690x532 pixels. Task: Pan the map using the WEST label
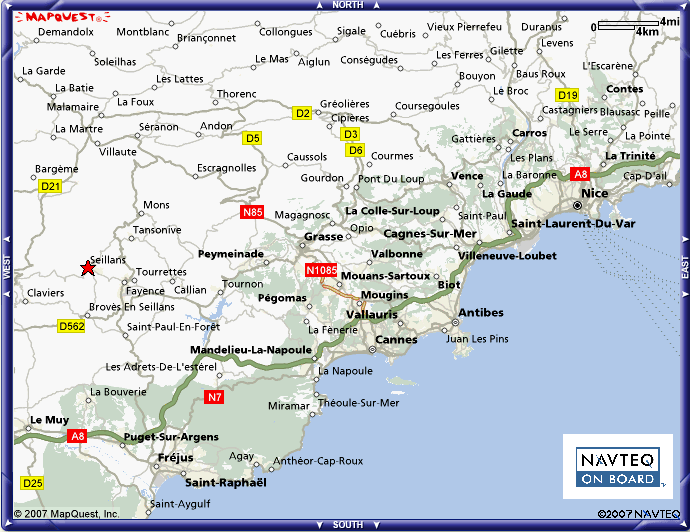(x=7, y=267)
